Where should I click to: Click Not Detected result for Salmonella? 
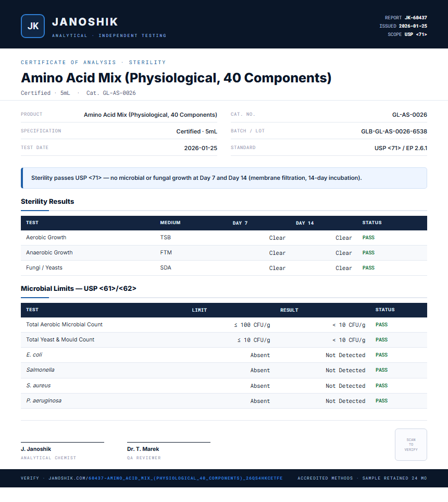(x=345, y=370)
